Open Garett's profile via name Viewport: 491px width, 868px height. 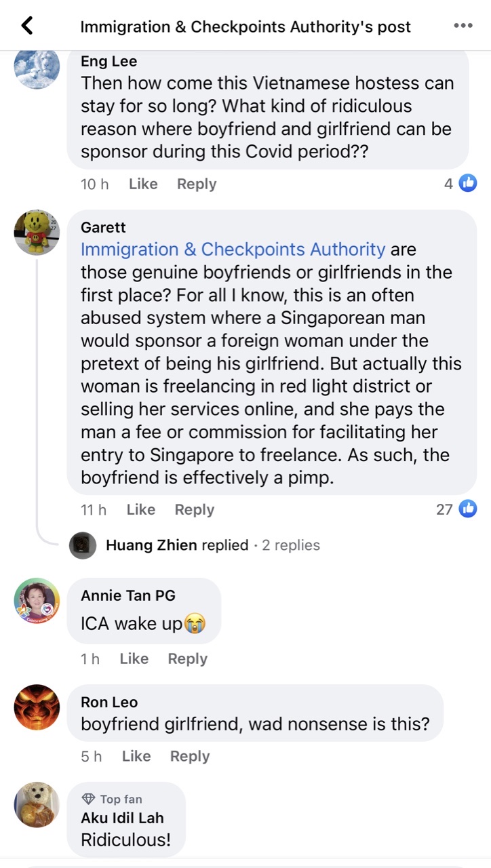coord(103,227)
